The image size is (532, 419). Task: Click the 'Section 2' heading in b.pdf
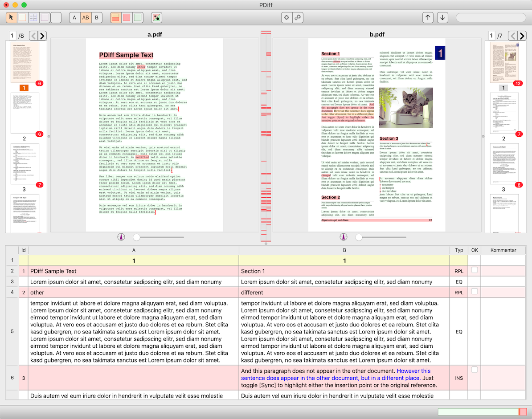(331, 197)
